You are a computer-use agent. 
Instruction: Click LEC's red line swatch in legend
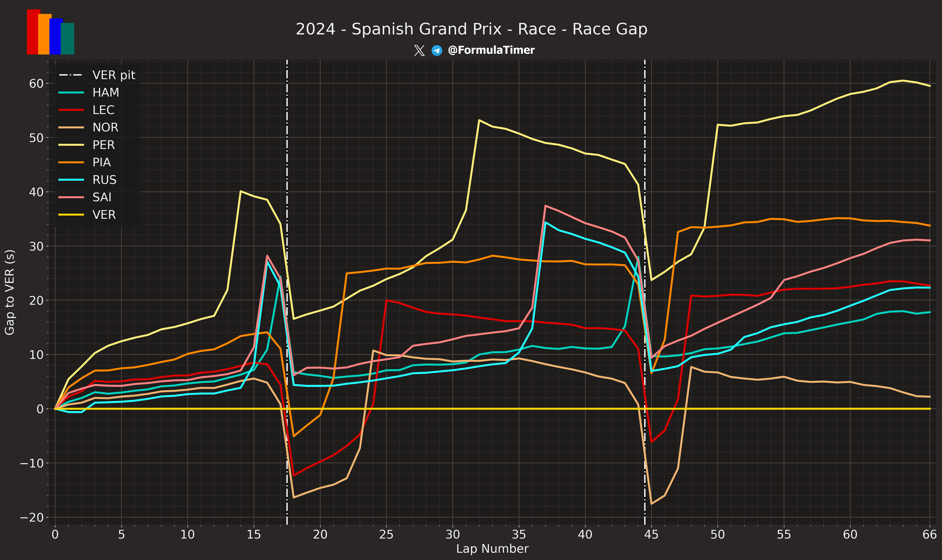tap(71, 110)
